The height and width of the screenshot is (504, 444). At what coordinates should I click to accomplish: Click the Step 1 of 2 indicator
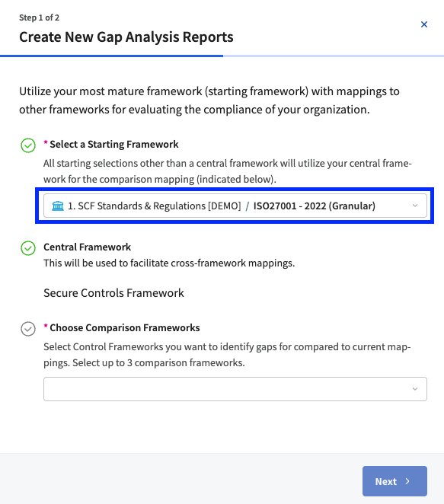(40, 18)
